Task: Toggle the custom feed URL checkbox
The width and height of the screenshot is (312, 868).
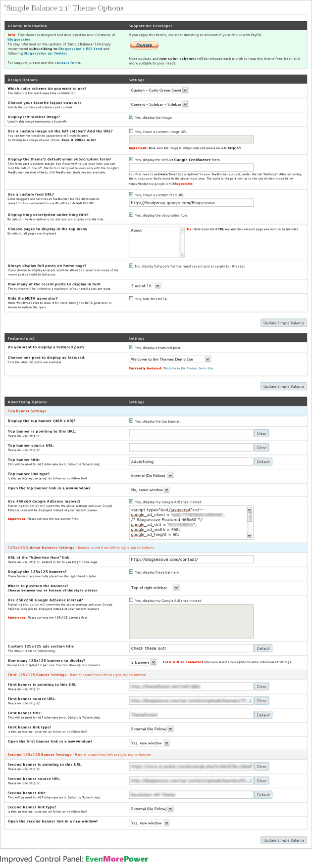Action: point(131,194)
